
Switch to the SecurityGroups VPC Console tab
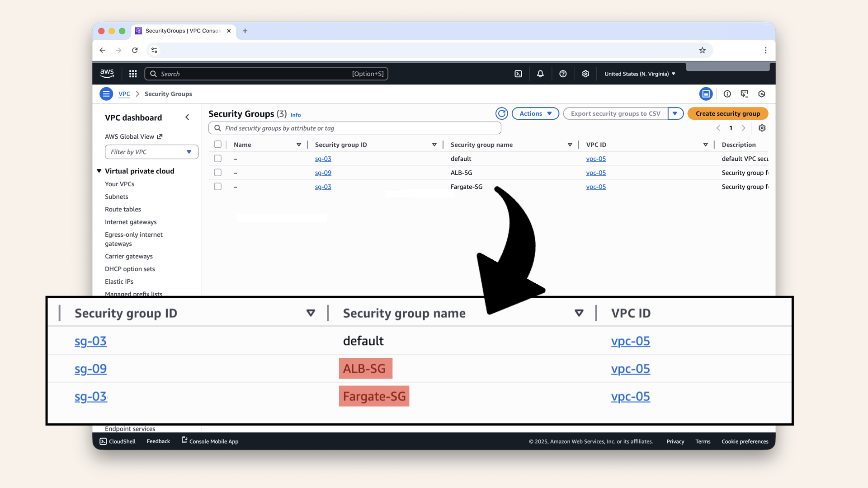point(181,31)
